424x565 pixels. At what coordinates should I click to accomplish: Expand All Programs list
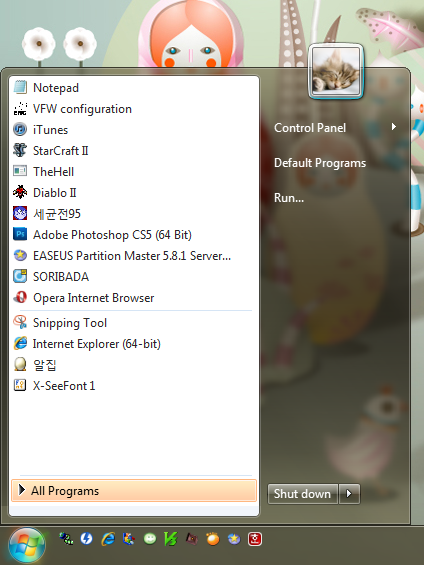tap(134, 491)
